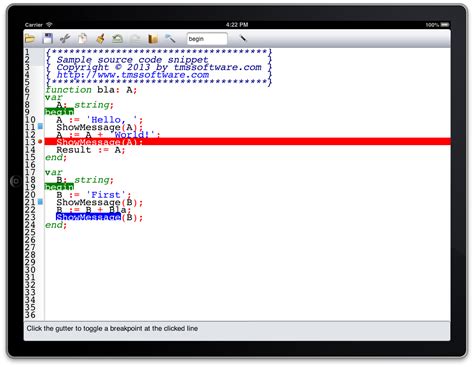Click the Copyright 2013 comment line
Screen dimensions: 474x367
pyautogui.click(x=159, y=67)
